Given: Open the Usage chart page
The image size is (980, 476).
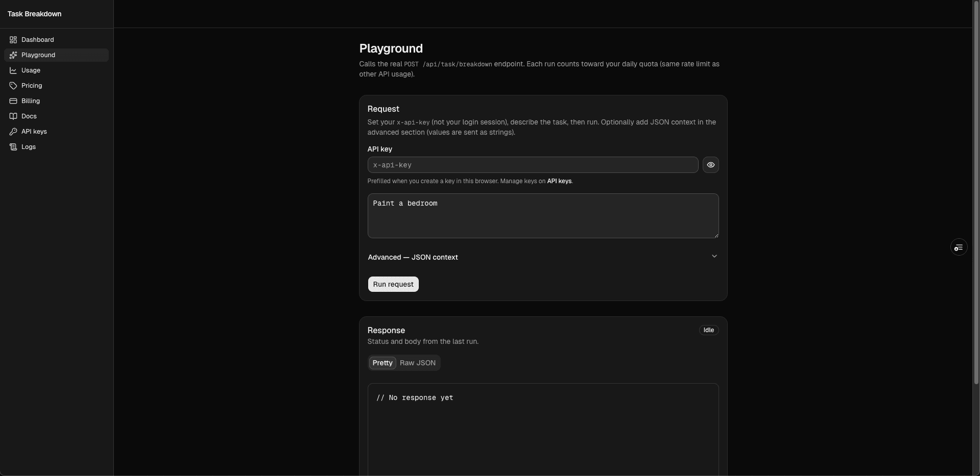Looking at the screenshot, I should point(30,70).
